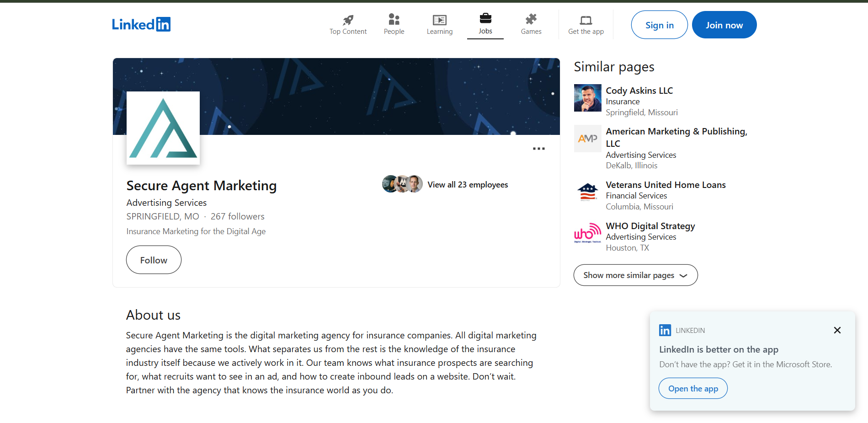Screen dimensions: 868x423
Task: Click 'Springfield, Missouri' under Cody Askins
Action: click(642, 112)
